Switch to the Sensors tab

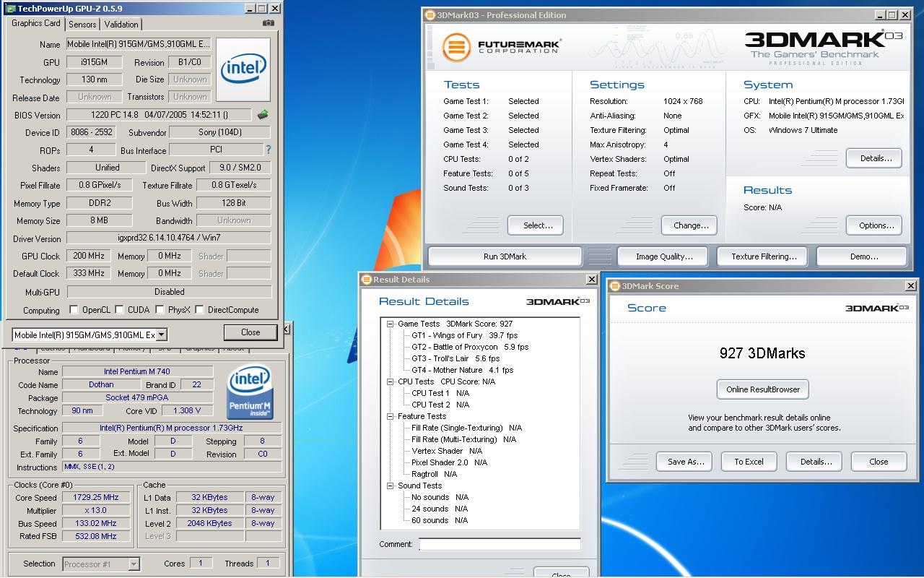[x=83, y=24]
